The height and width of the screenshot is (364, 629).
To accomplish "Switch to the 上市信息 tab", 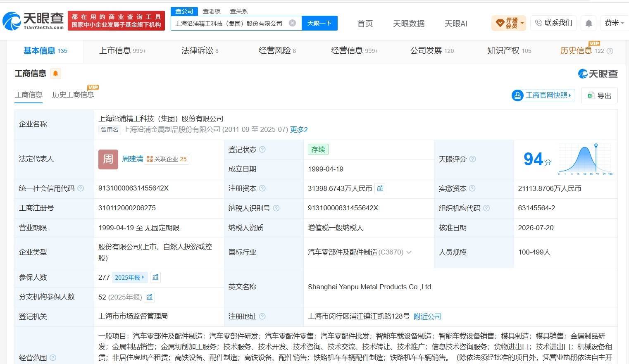I will 122,51.
